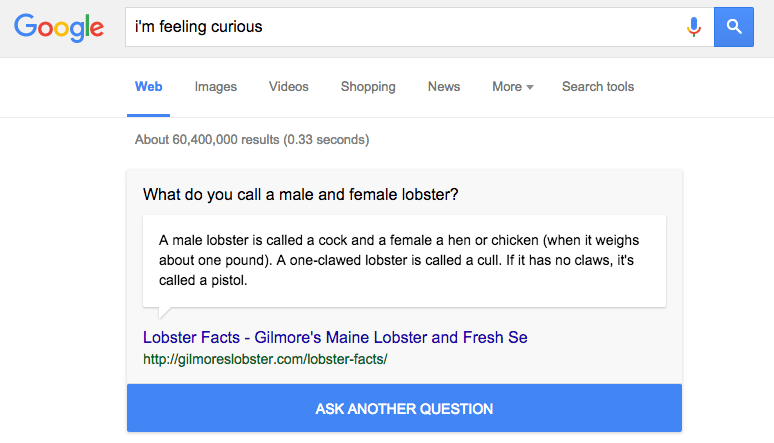Image resolution: width=774 pixels, height=443 pixels.
Task: Open Search tools options
Action: tap(598, 86)
